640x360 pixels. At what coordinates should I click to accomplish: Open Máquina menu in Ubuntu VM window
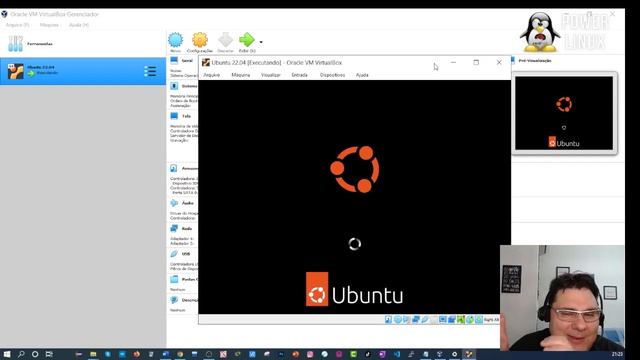coord(240,75)
